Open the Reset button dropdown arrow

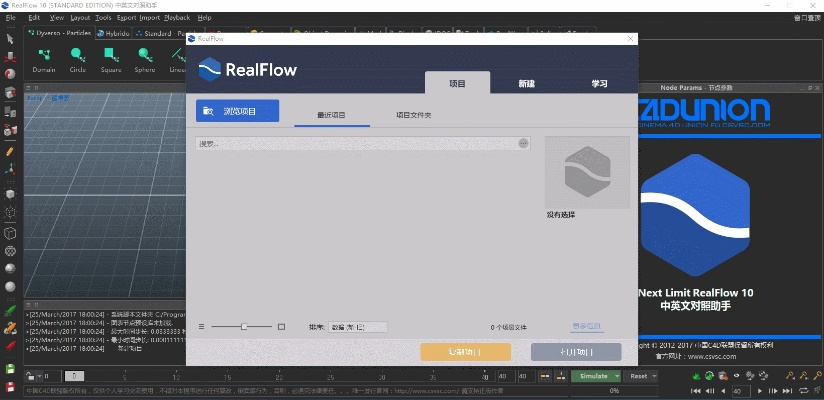click(654, 376)
